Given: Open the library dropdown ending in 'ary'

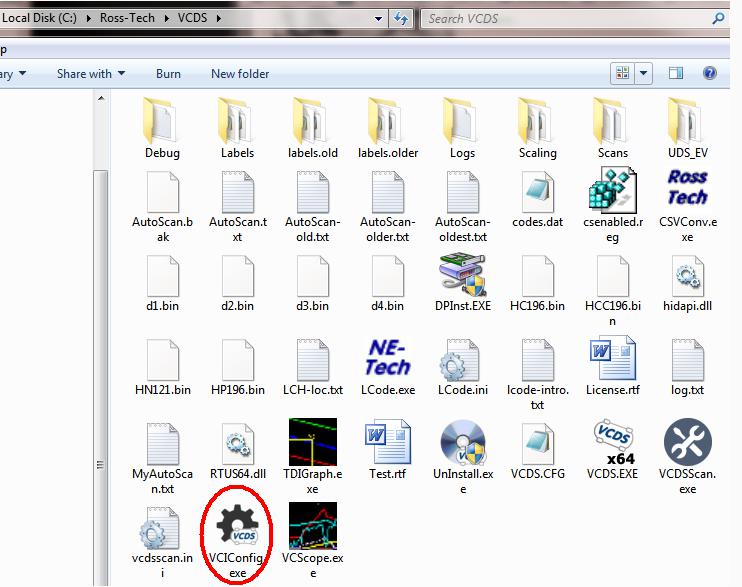Looking at the screenshot, I should point(13,74).
